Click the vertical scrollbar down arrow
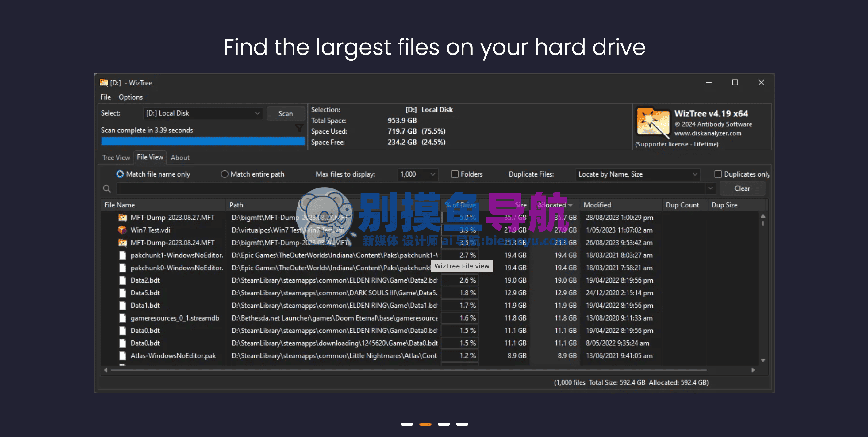The height and width of the screenshot is (437, 868). click(x=763, y=360)
